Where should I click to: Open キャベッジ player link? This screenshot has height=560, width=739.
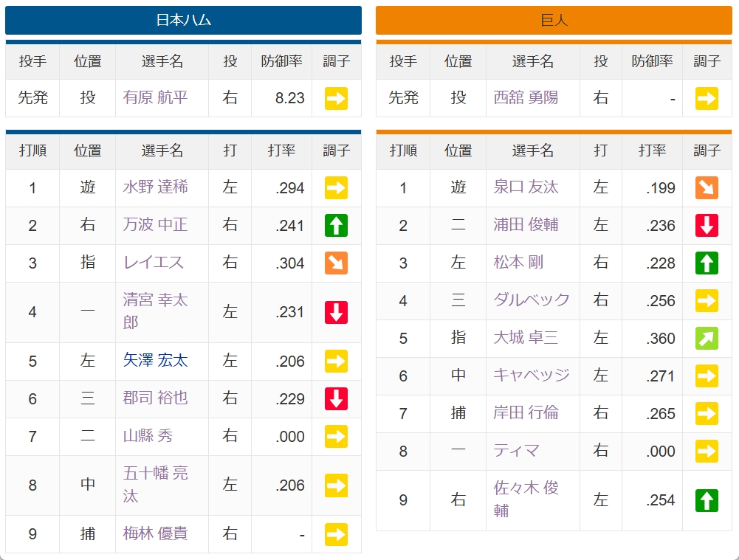(531, 376)
